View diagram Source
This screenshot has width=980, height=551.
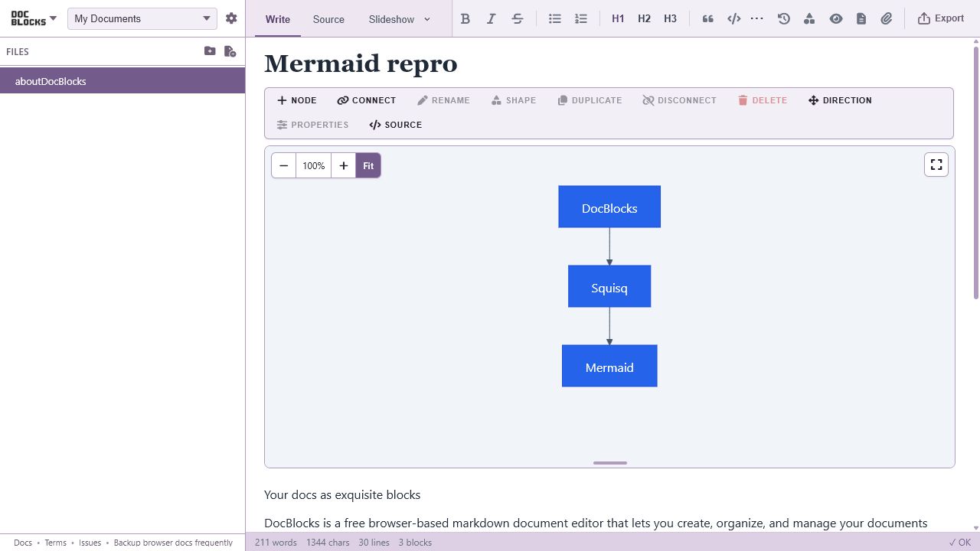(x=395, y=125)
